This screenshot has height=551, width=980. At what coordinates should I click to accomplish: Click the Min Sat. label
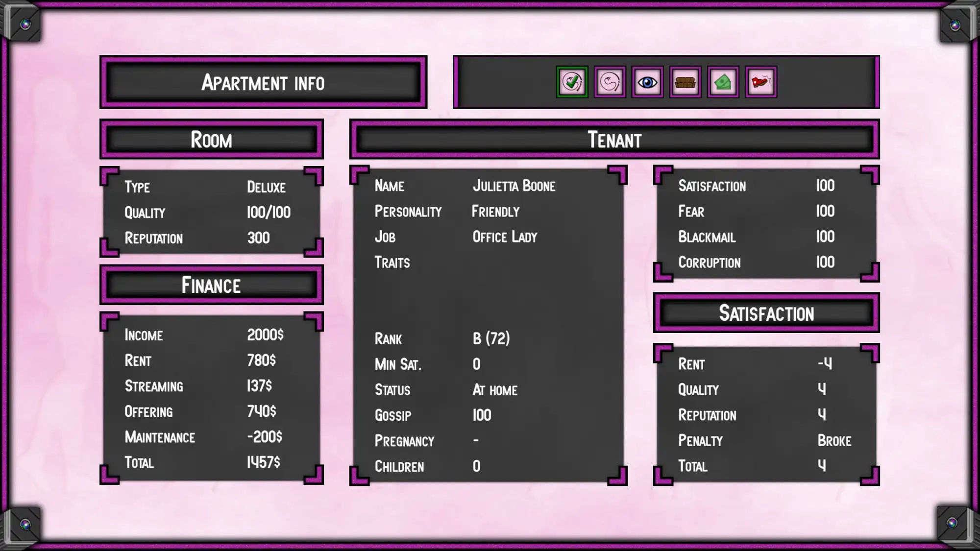[398, 364]
